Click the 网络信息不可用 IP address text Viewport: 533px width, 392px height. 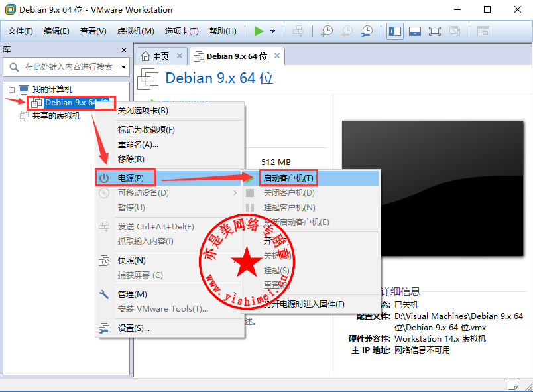(422, 350)
